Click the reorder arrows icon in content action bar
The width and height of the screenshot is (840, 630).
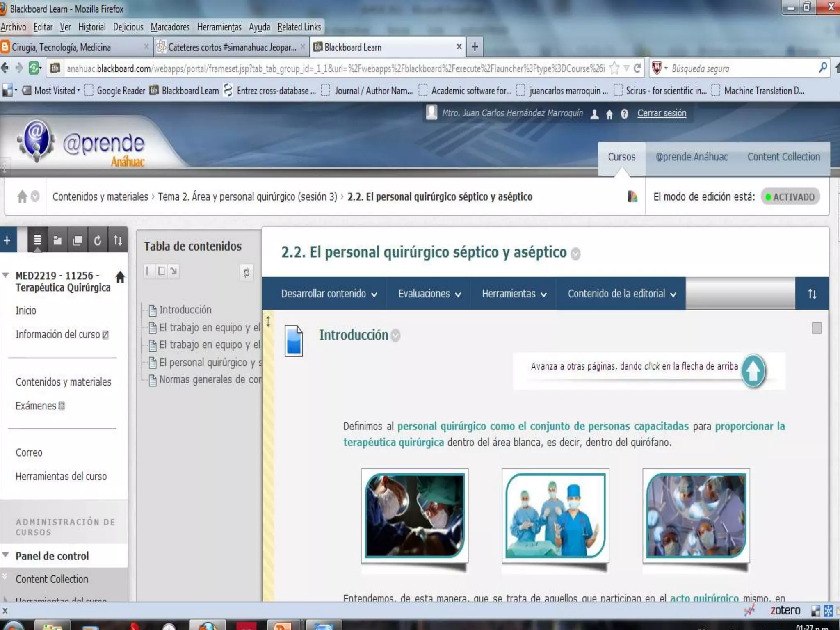point(812,294)
